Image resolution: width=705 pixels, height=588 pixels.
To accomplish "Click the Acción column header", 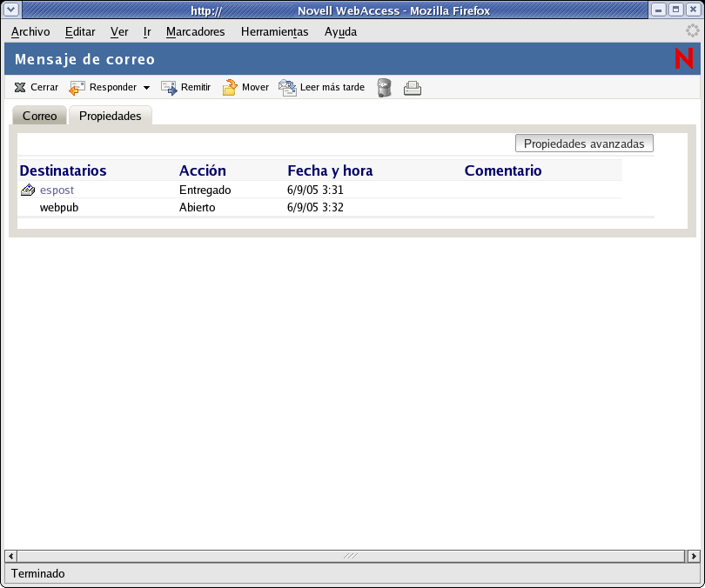I will tap(202, 170).
